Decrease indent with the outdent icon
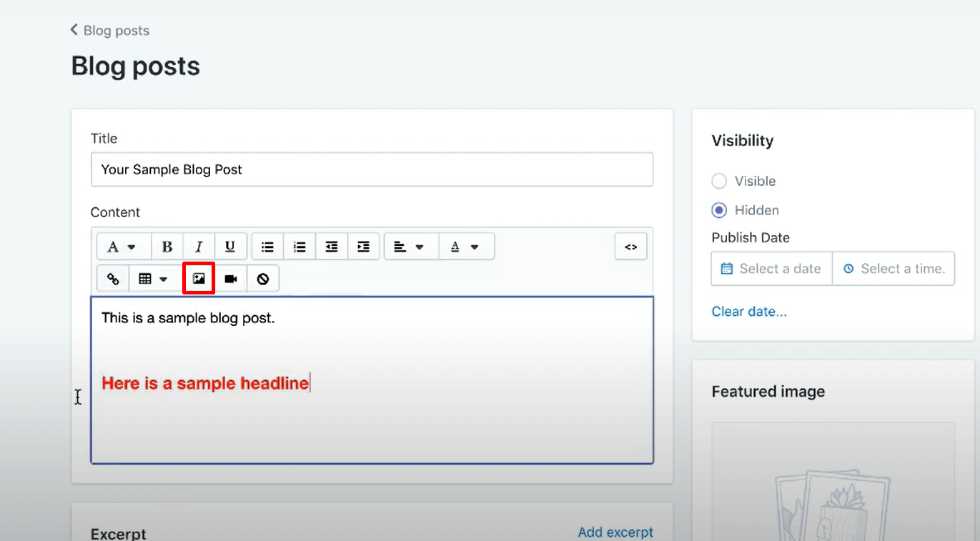 [332, 247]
